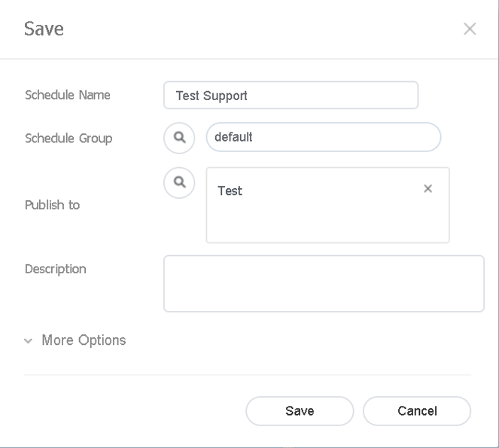
Task: Select the Test entry in Publish to
Action: tap(230, 191)
